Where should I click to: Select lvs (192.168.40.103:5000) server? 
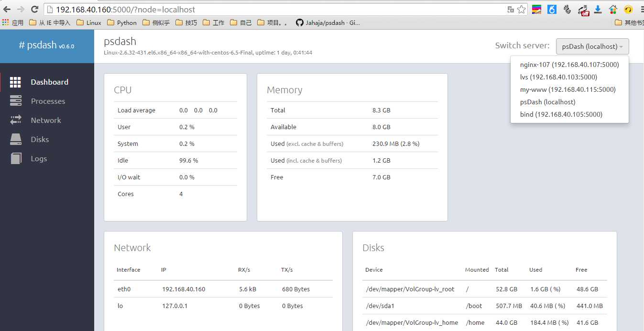point(569,77)
